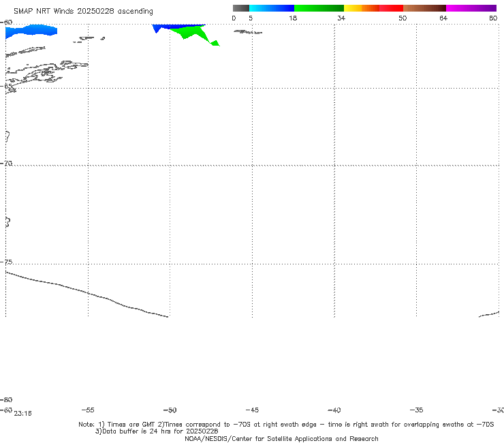
Task: Click the cyan-blue segment of the color bar
Action: click(272, 8)
